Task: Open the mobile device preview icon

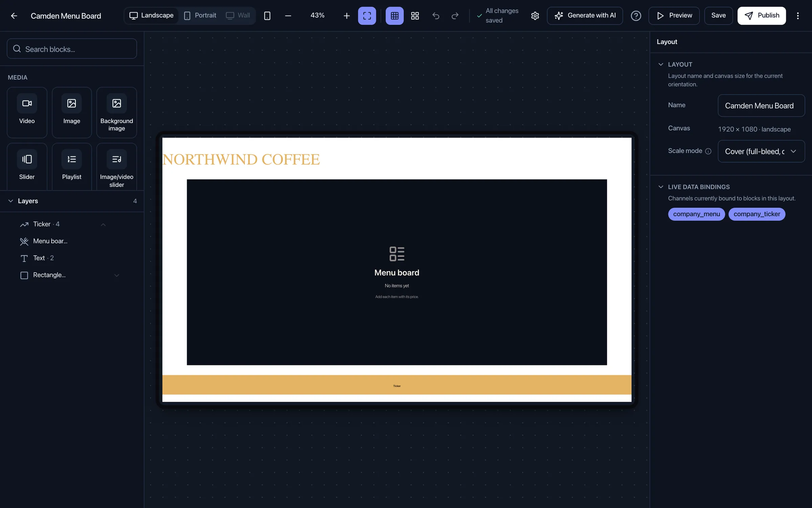Action: pos(267,16)
